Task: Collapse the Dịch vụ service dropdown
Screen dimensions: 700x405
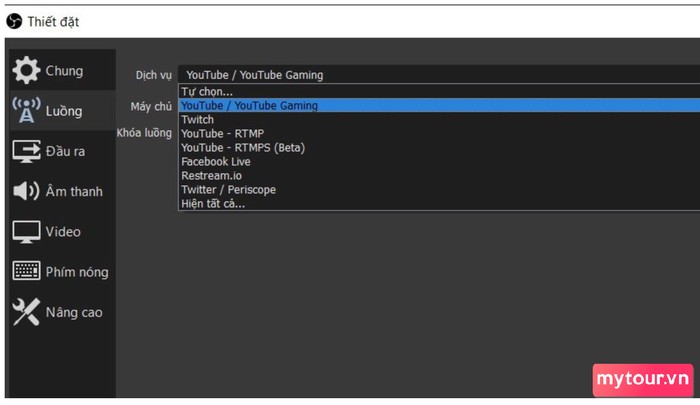Action: (x=439, y=75)
